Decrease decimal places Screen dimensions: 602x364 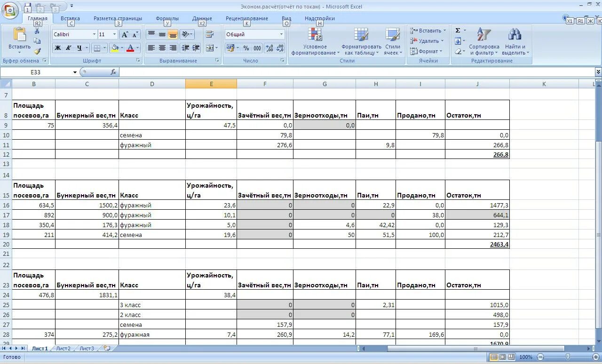(280, 48)
